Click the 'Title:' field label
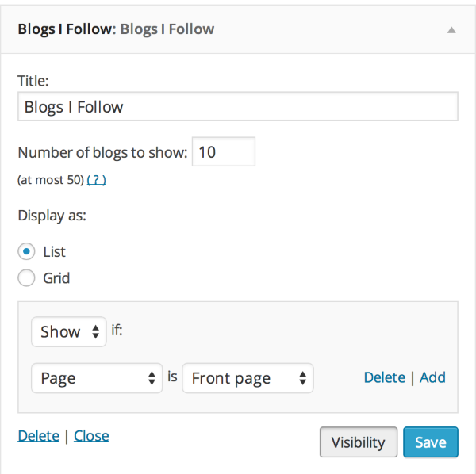The image size is (476, 474). (x=33, y=80)
